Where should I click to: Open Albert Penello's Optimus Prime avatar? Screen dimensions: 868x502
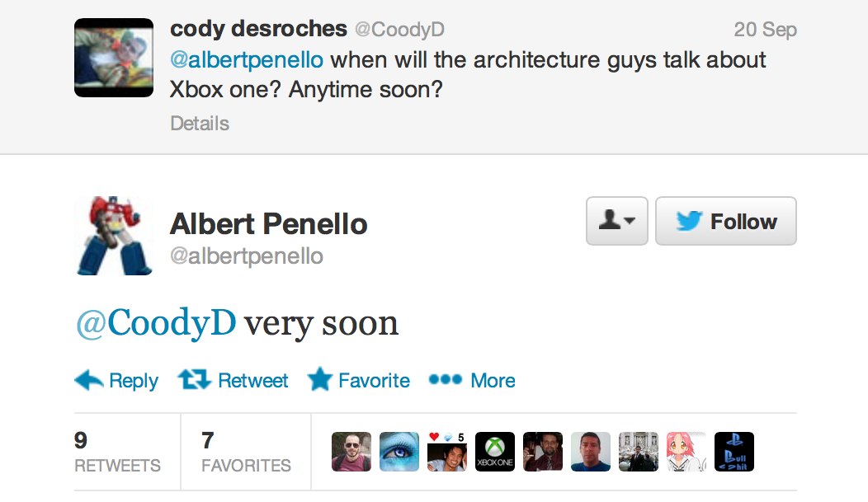pyautogui.click(x=114, y=236)
